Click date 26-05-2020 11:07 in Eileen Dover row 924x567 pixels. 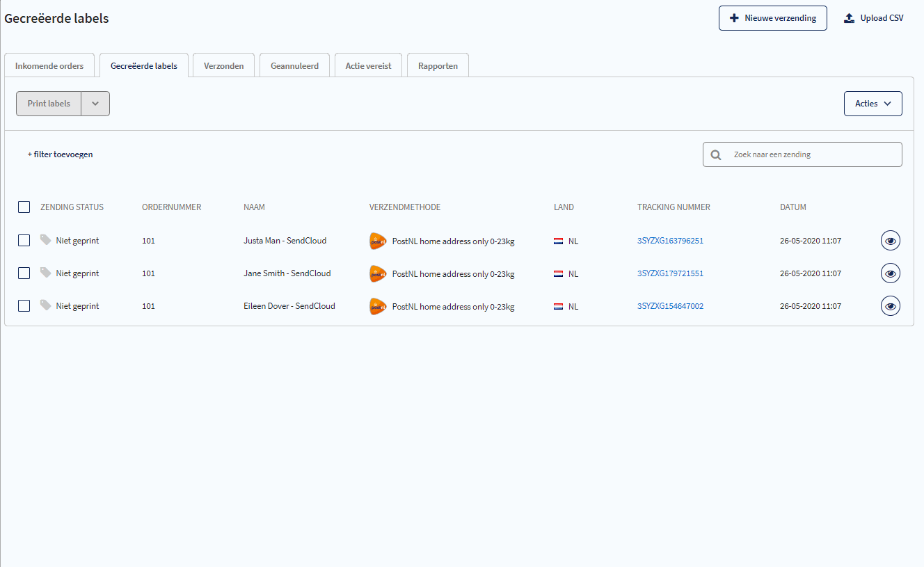pyautogui.click(x=811, y=306)
